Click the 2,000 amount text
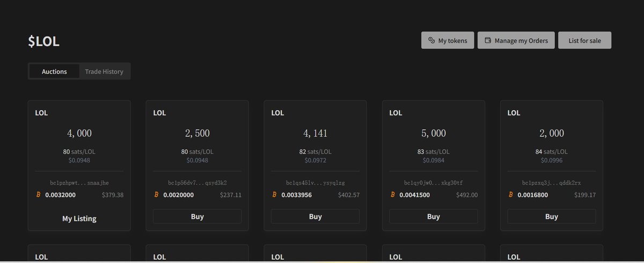The width and height of the screenshot is (644, 263). pyautogui.click(x=552, y=133)
